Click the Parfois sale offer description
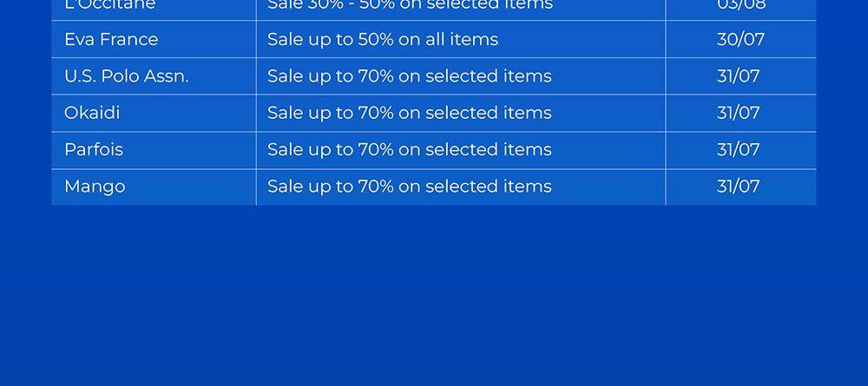The image size is (868, 386). (x=409, y=150)
